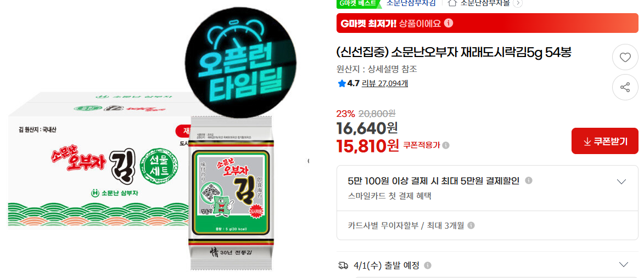Click info icon next to 카드사별 무이자할부
644x278 pixels.
coord(471,225)
